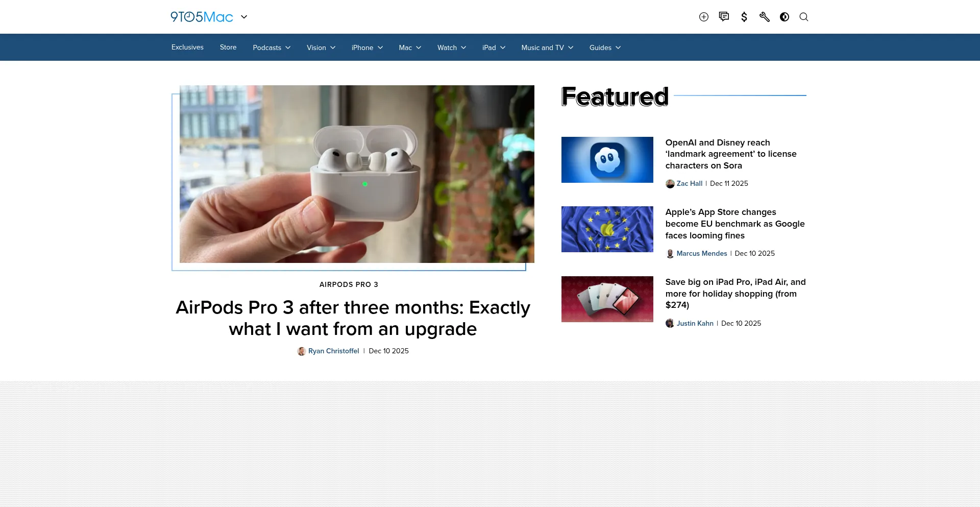Click the iPad deals red thumbnail

pos(607,299)
